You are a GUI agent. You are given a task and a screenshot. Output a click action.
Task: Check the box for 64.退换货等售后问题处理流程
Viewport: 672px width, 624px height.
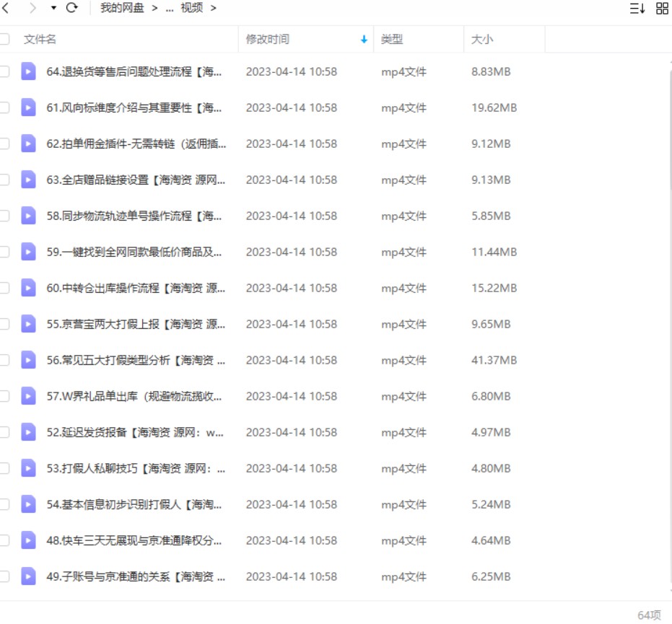tap(4, 71)
